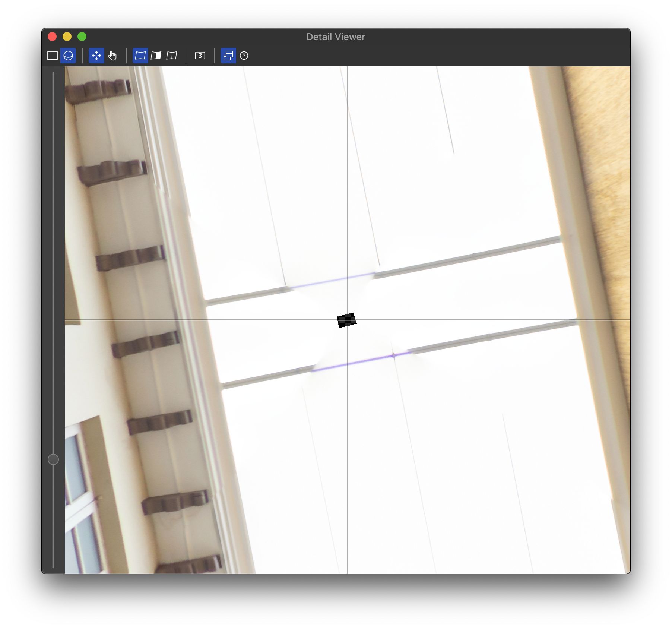This screenshot has width=672, height=629.
Task: Select the rectangular view mode icon
Action: 53,56
